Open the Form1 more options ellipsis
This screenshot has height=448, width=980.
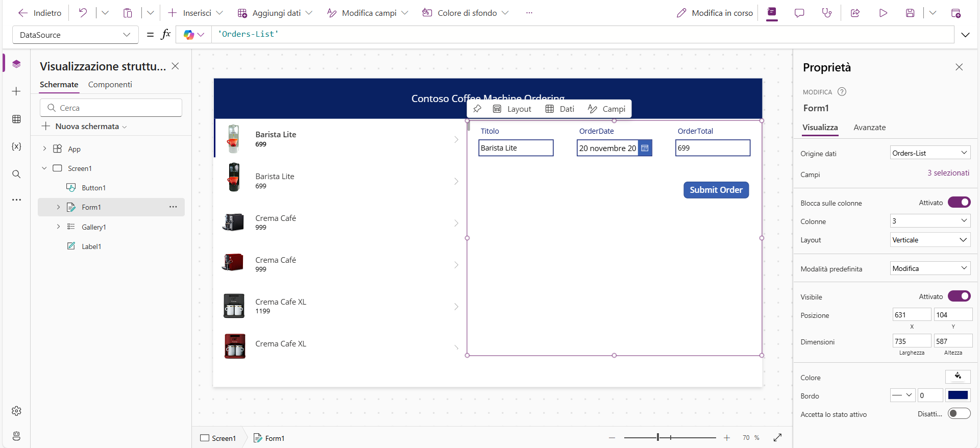(x=173, y=207)
